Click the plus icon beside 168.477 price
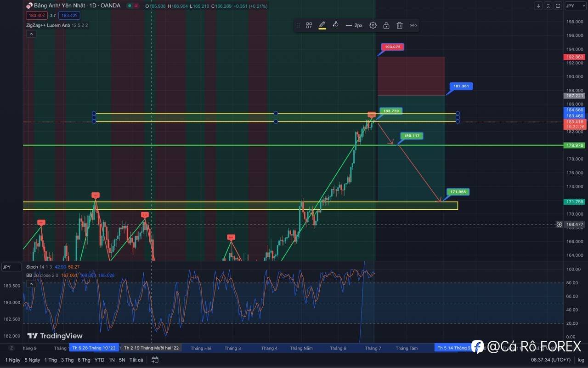Screen dimensions: 588x368 559,224
